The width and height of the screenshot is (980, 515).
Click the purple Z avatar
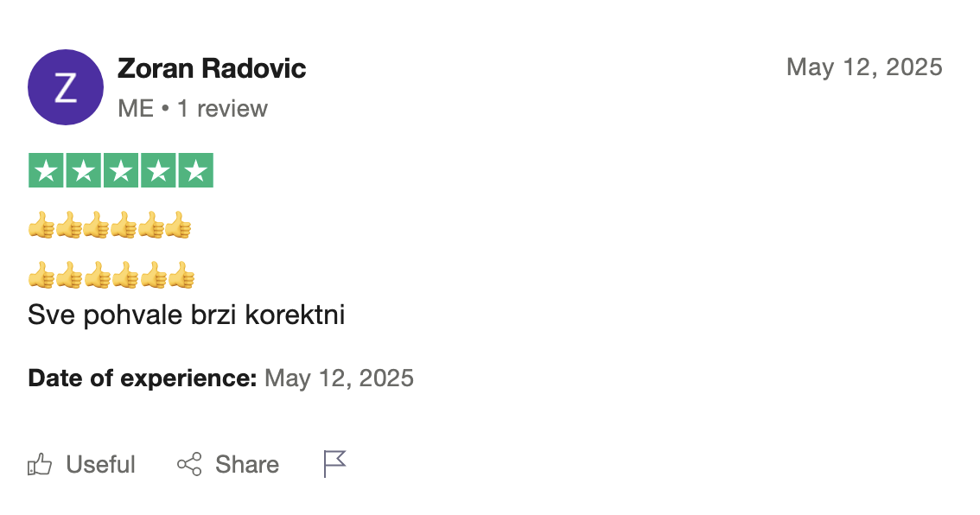(x=66, y=87)
